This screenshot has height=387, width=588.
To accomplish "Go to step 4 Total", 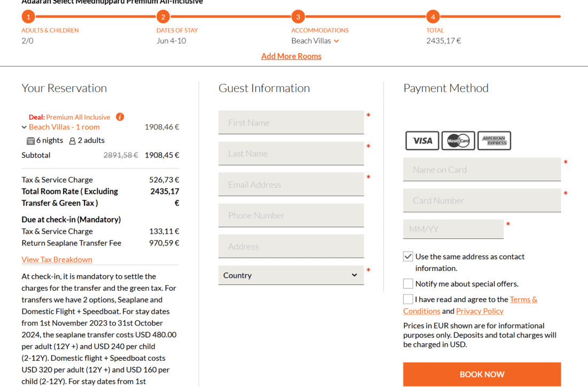I will point(433,17).
